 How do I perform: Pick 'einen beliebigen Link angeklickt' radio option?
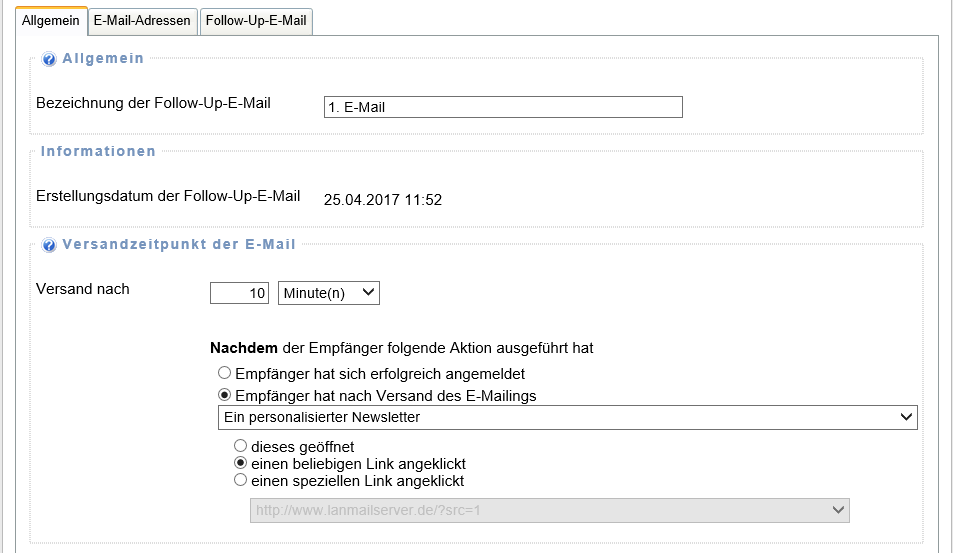tap(240, 464)
